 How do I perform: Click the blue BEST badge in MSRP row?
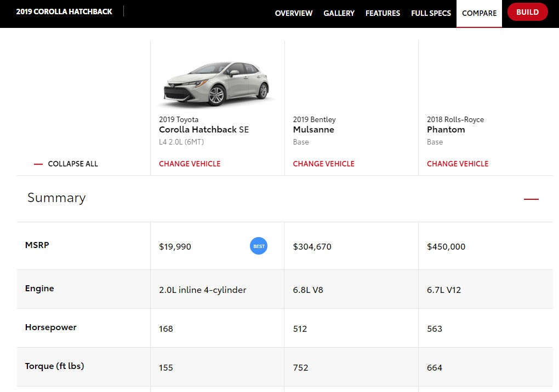point(259,246)
